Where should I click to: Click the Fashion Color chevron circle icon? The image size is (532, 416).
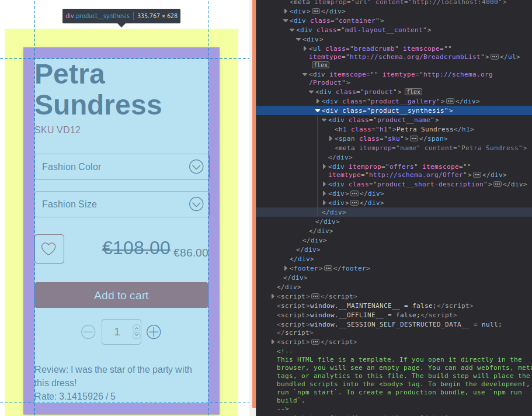click(196, 167)
